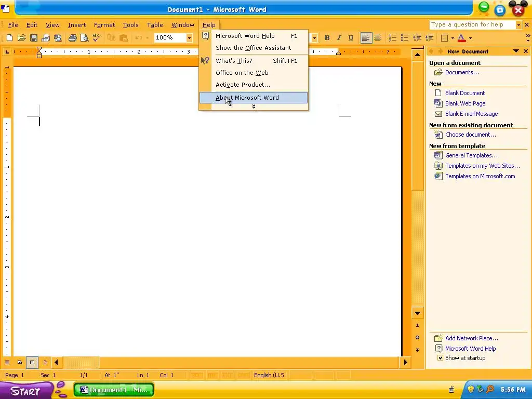Click the Word Help question mark menu icon
The image size is (532, 399).
point(205,36)
